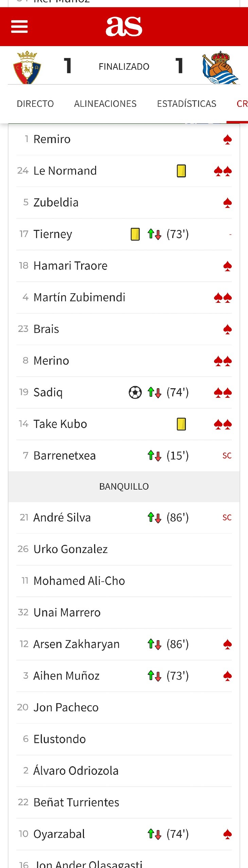Tap the Real Sociedad team crest

tap(220, 67)
